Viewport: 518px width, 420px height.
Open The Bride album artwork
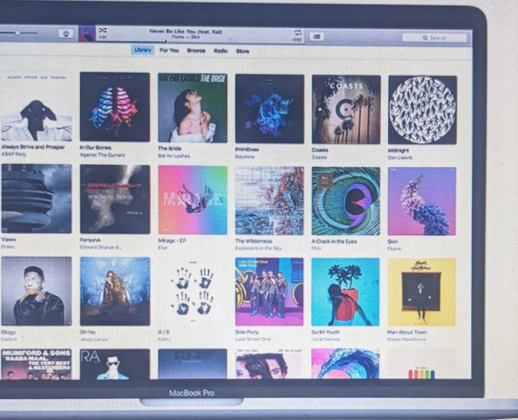(x=192, y=108)
